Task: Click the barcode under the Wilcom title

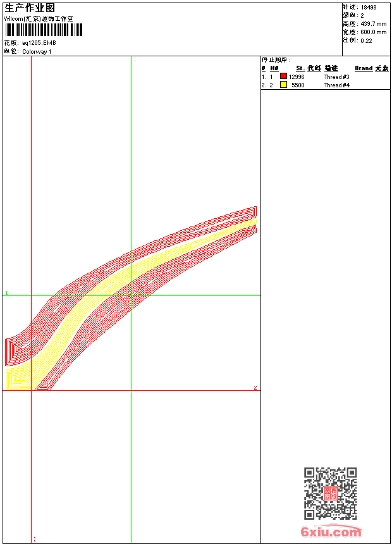Action: coord(44,30)
